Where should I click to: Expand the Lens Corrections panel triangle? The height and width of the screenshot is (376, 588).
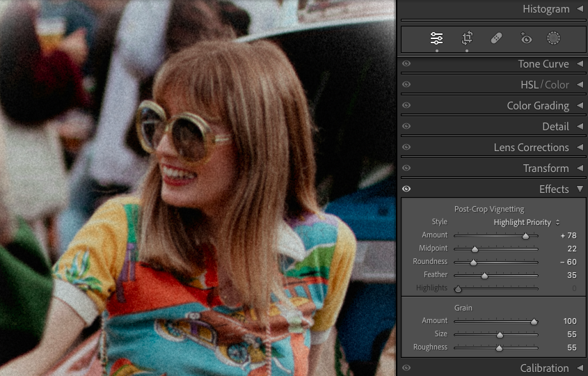580,147
